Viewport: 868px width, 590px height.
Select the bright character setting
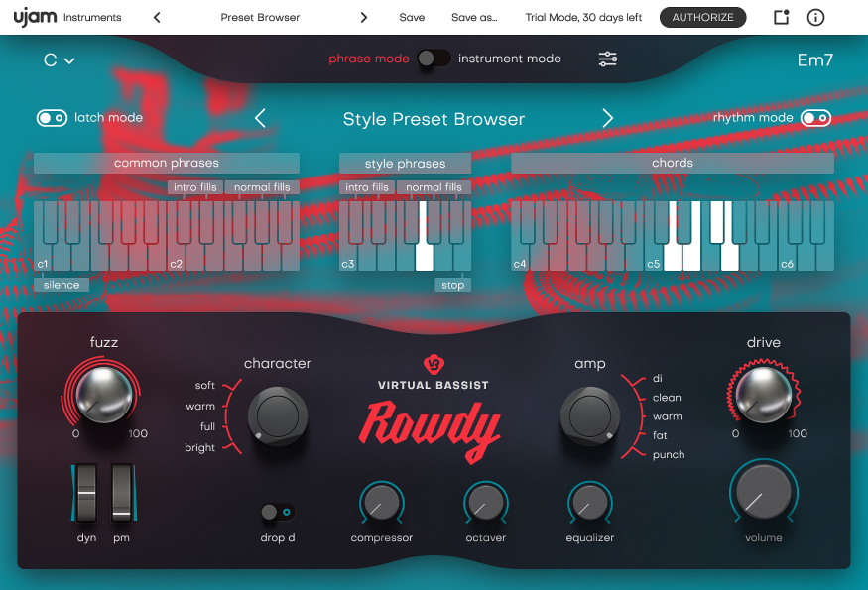(x=199, y=448)
